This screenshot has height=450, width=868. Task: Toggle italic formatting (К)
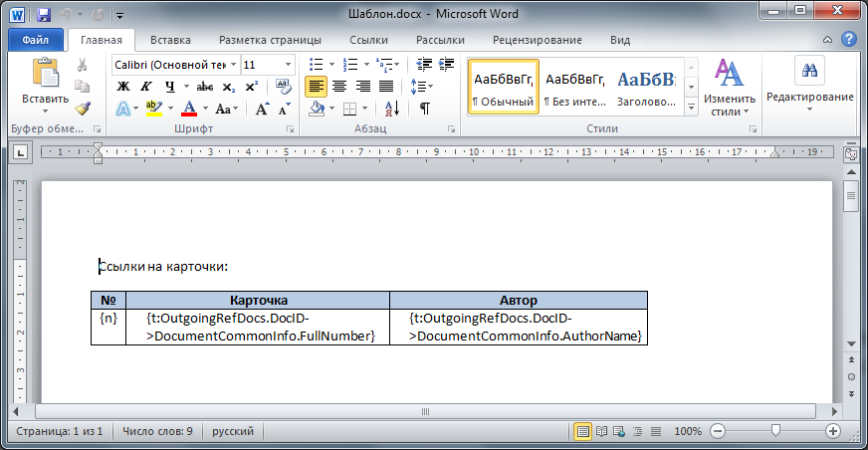pos(147,87)
